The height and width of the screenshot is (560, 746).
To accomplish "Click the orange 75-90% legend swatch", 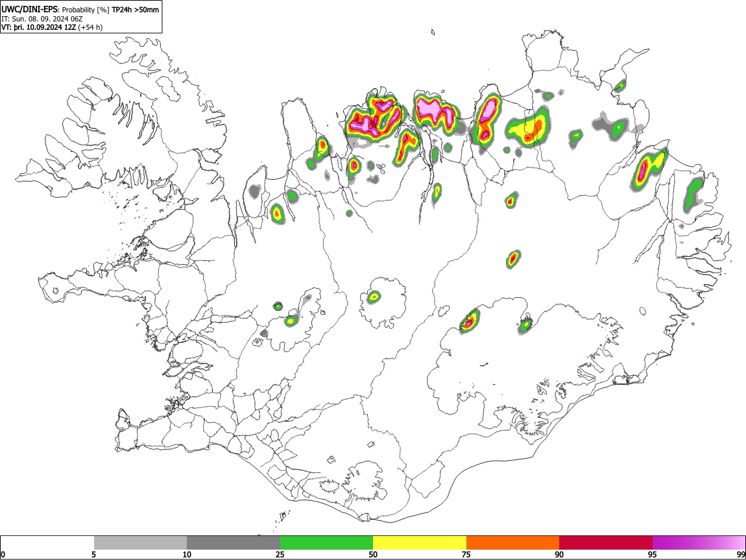I will (x=512, y=543).
